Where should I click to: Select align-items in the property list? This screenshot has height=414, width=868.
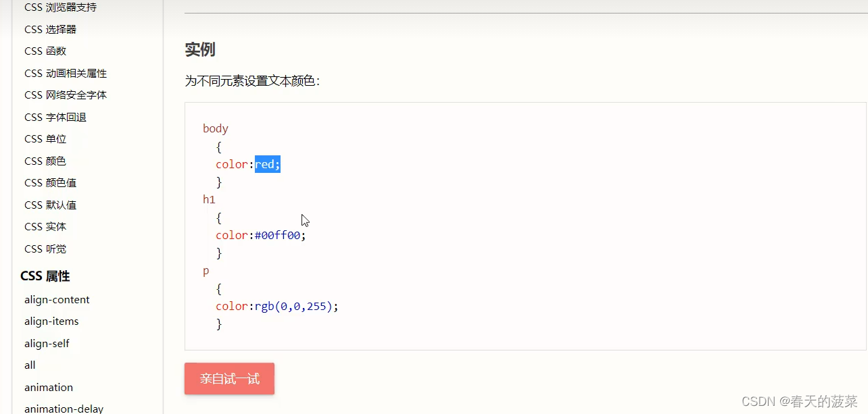(x=51, y=321)
